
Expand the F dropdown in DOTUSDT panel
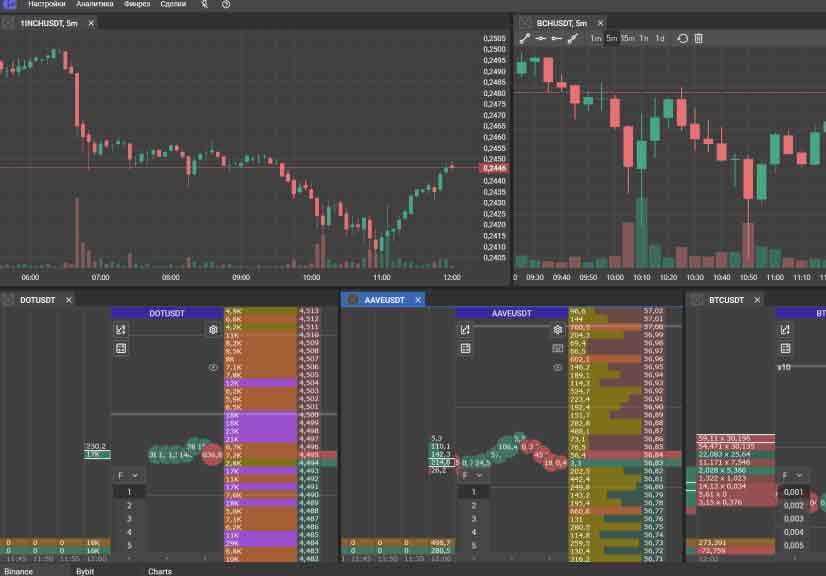(128, 476)
